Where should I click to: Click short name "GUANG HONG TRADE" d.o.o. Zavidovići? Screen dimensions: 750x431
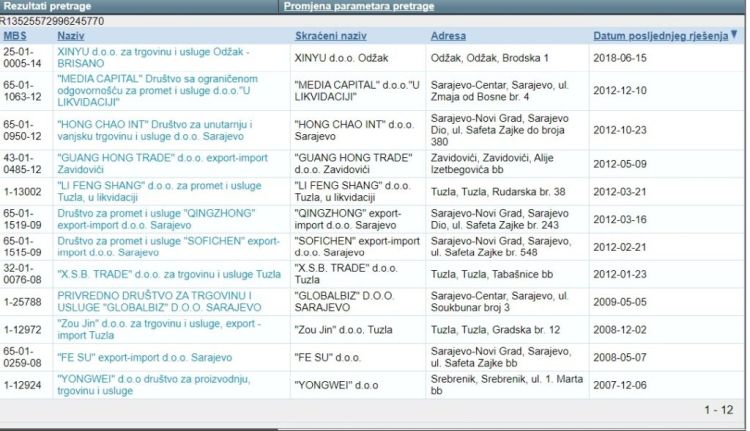point(353,164)
